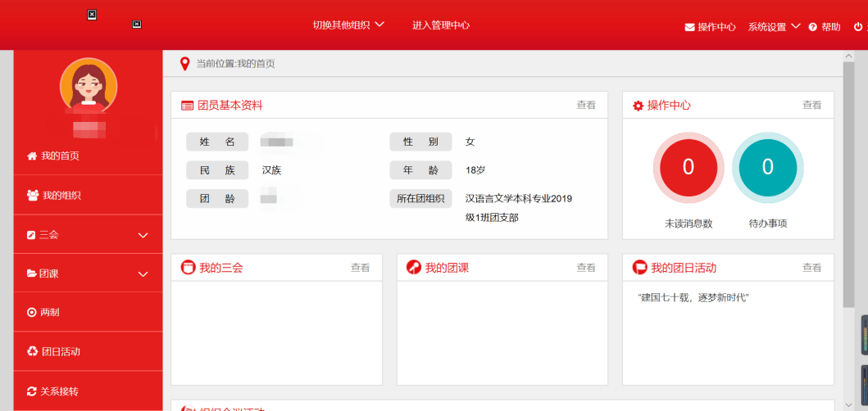This screenshot has width=868, height=411.
Task: Open the "建国七十载，逐梦新时代" activity
Action: coord(693,298)
